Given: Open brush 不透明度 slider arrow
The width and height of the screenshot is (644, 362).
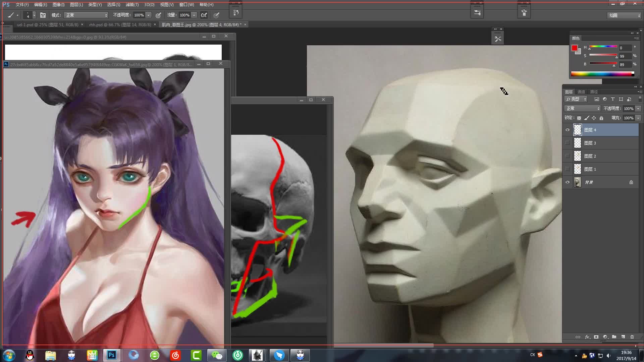Looking at the screenshot, I should pyautogui.click(x=149, y=15).
